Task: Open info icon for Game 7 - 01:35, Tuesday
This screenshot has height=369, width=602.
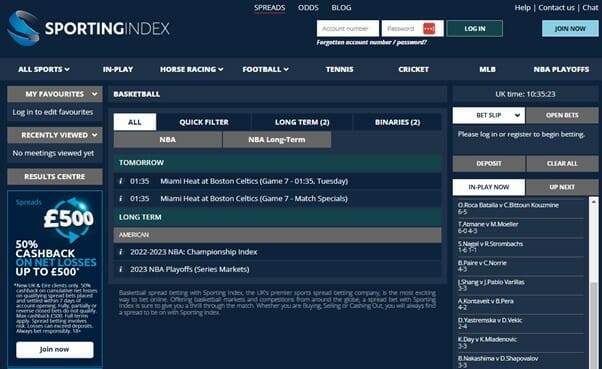Action: tap(121, 181)
